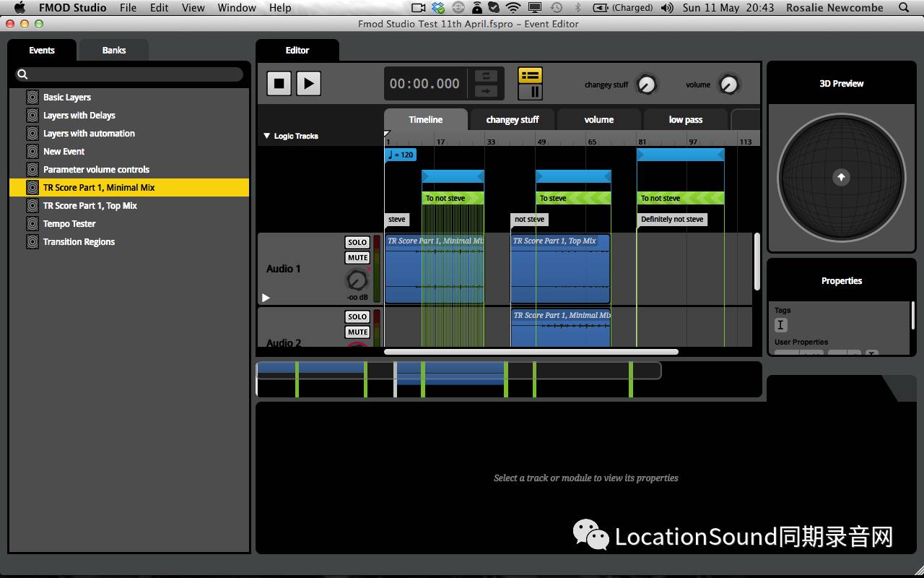Open the low pass parameter tab
This screenshot has width=924, height=578.
pyautogui.click(x=685, y=120)
